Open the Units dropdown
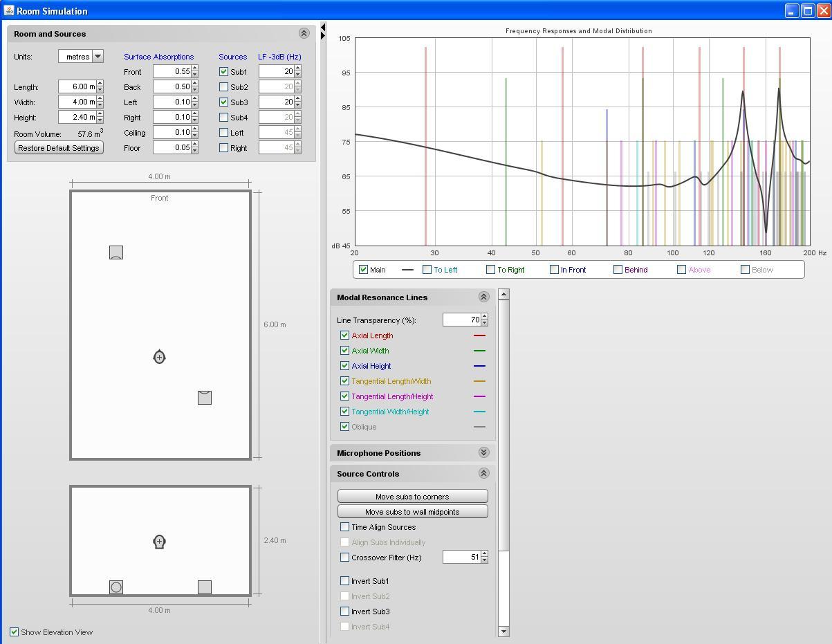This screenshot has height=644, width=832. 98,57
